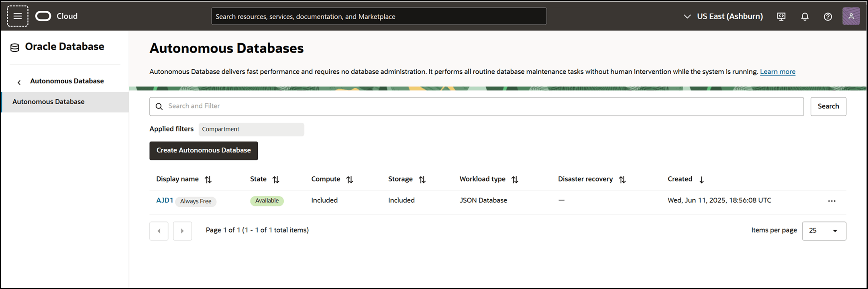Click the Storage Included cell

(401, 200)
